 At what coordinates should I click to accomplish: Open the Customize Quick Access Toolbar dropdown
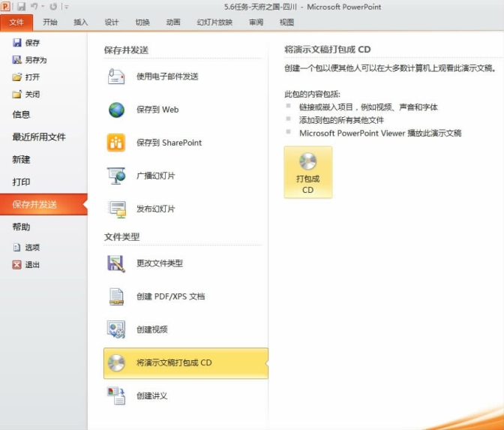67,7
